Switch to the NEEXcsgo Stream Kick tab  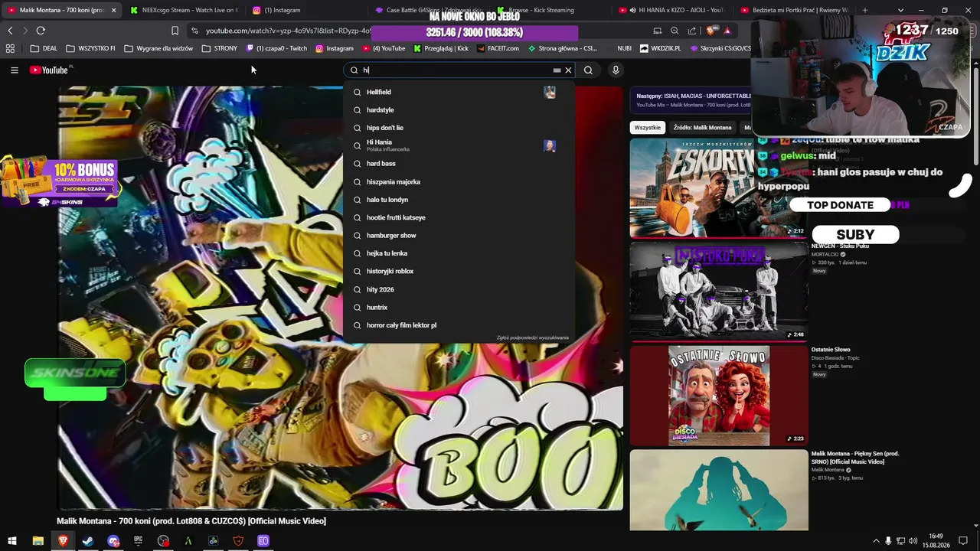click(184, 10)
